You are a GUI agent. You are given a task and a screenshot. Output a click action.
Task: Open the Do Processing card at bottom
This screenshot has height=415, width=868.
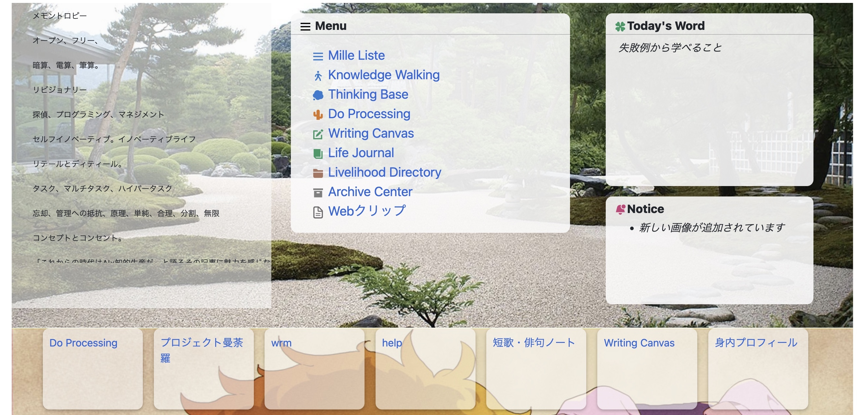tap(83, 343)
